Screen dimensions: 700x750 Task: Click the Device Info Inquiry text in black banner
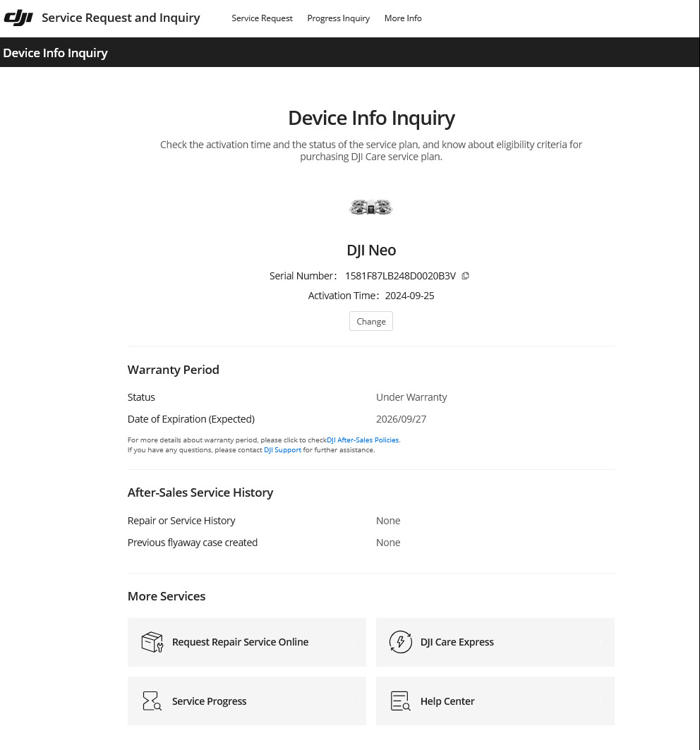point(56,53)
